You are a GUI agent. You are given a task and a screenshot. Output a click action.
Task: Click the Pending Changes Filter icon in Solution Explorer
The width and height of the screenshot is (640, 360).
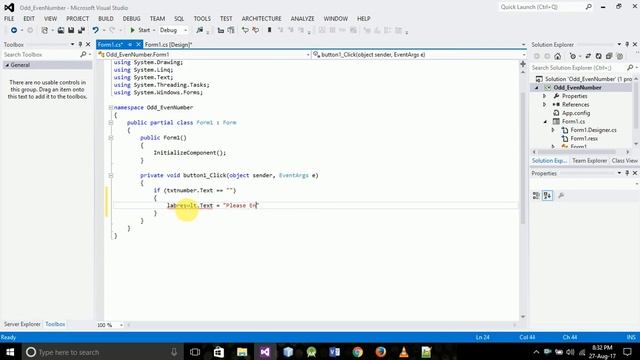[573, 56]
